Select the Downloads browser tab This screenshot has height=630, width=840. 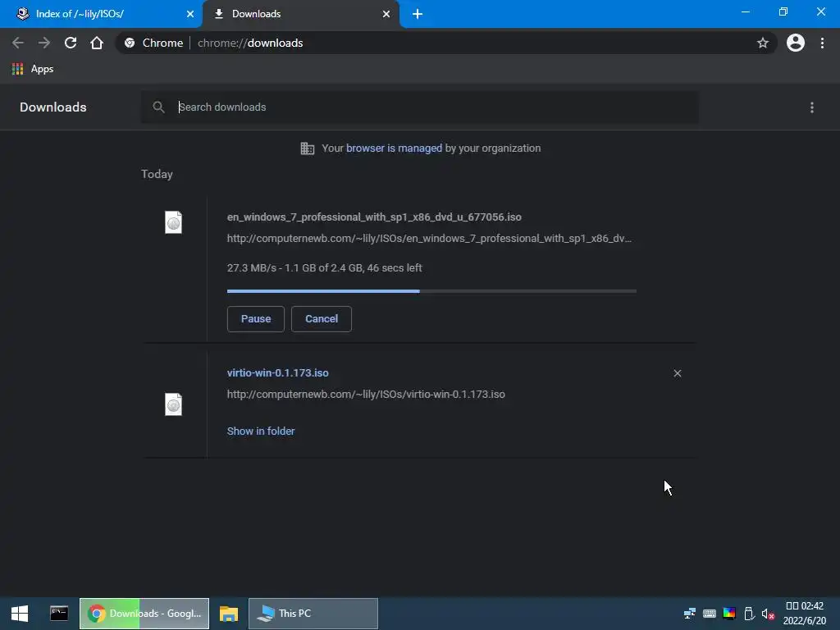click(300, 14)
